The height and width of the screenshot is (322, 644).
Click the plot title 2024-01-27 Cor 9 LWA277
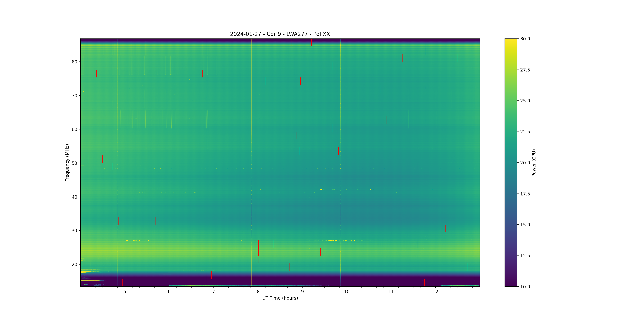[280, 34]
